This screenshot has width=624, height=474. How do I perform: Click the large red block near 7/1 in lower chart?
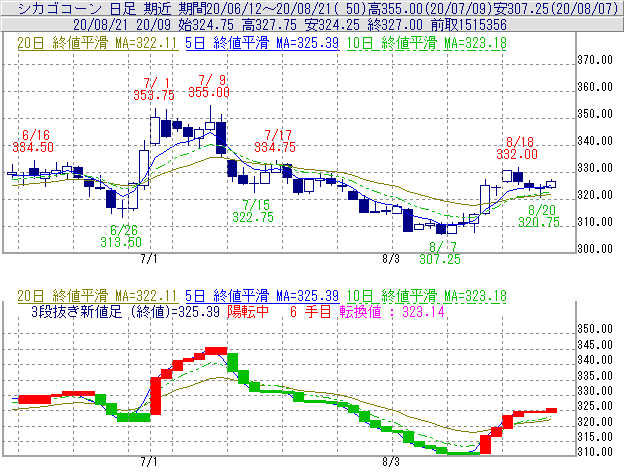156,396
